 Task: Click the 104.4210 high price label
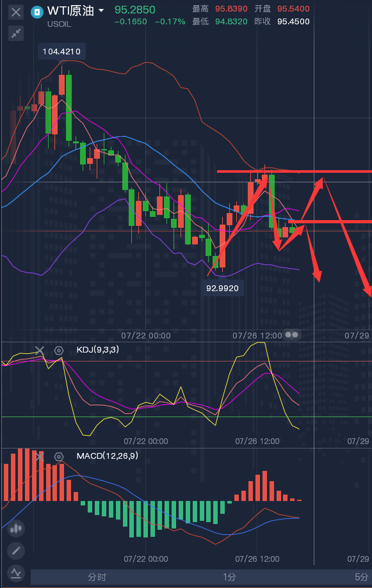tap(61, 52)
